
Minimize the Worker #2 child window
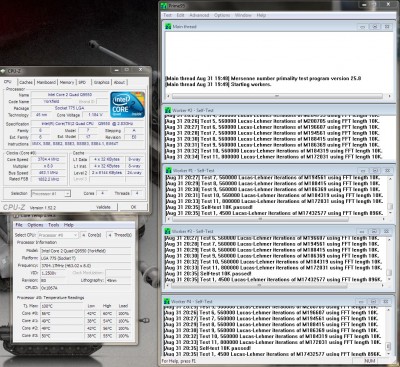pyautogui.click(x=363, y=231)
